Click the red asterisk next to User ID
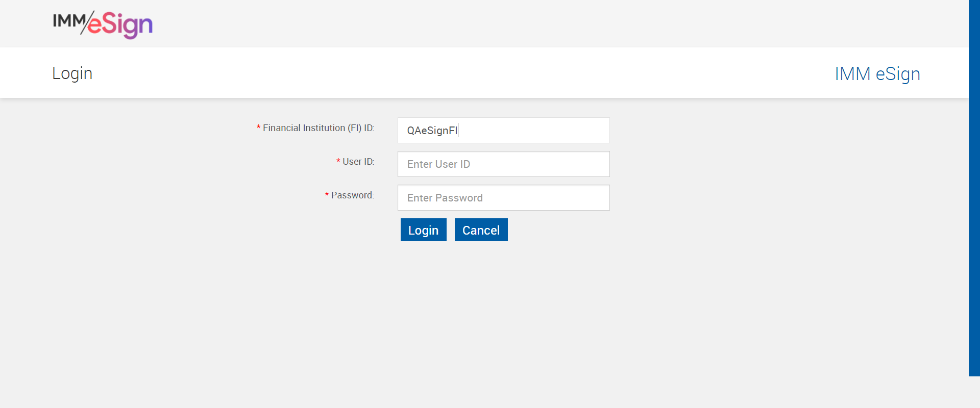 [x=338, y=162]
